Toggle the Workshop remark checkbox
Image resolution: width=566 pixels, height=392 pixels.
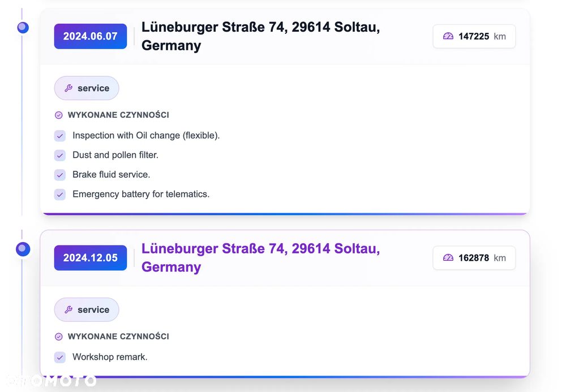point(60,357)
